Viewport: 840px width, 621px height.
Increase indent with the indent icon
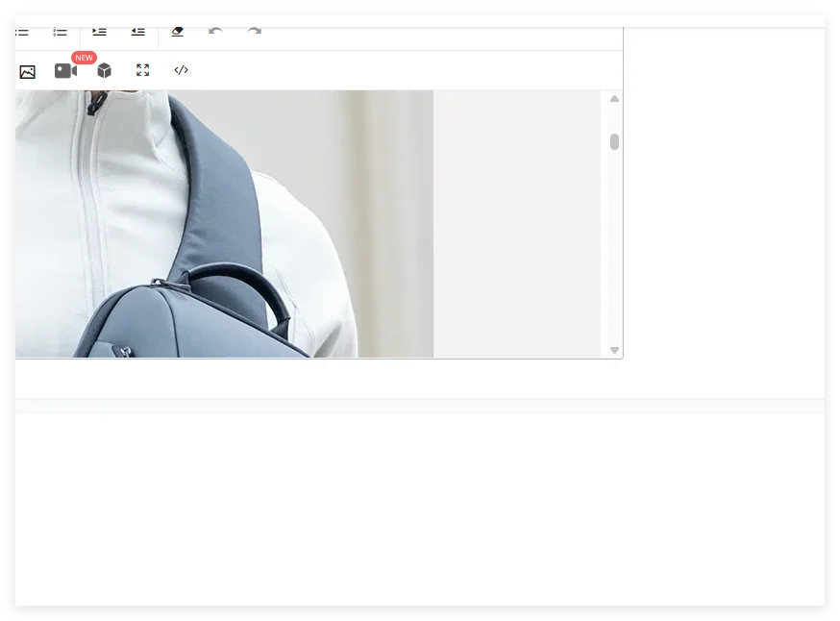pos(99,32)
